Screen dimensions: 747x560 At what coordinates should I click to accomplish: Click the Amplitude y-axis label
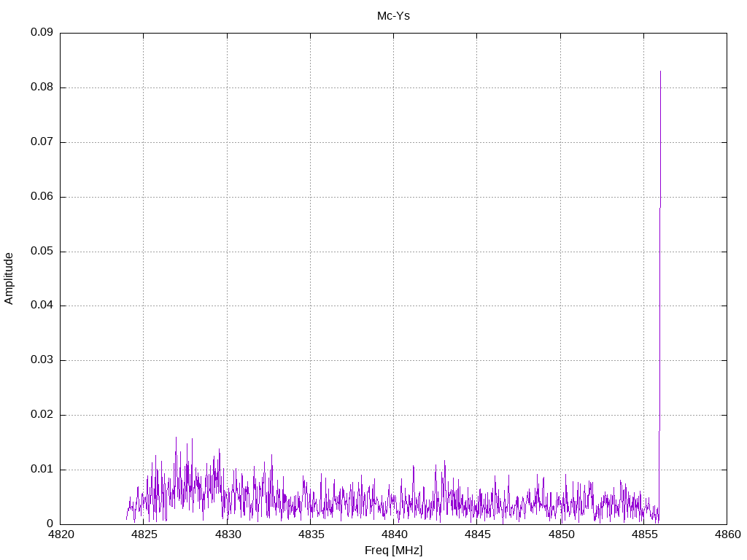[9, 279]
